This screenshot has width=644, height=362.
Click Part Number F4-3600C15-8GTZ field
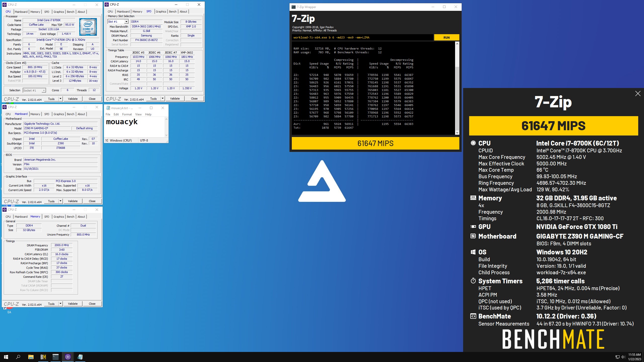click(x=146, y=40)
